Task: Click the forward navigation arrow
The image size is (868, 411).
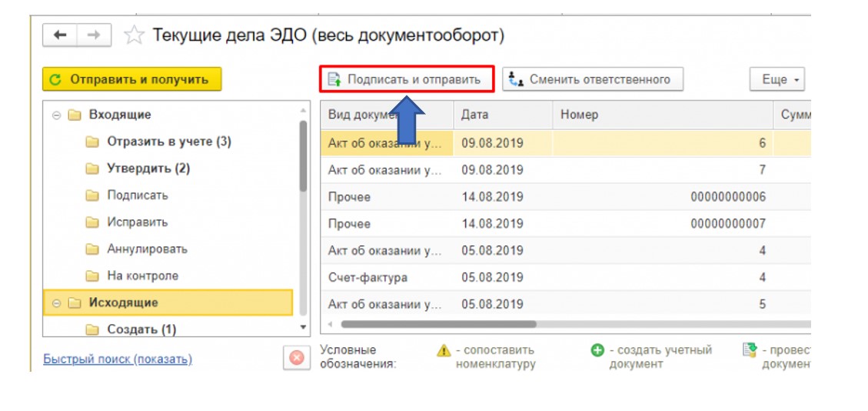Action: [x=94, y=35]
